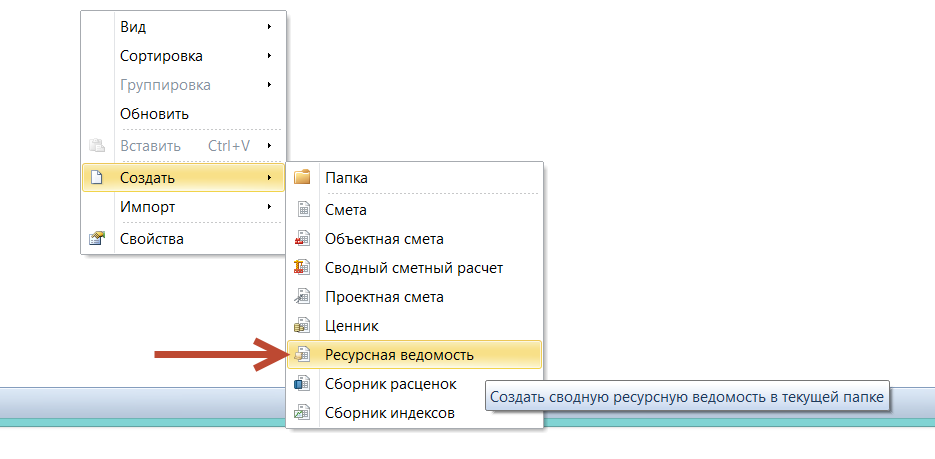Create Проектная смета
Viewport: 935px width, 459px height.
[x=414, y=296]
